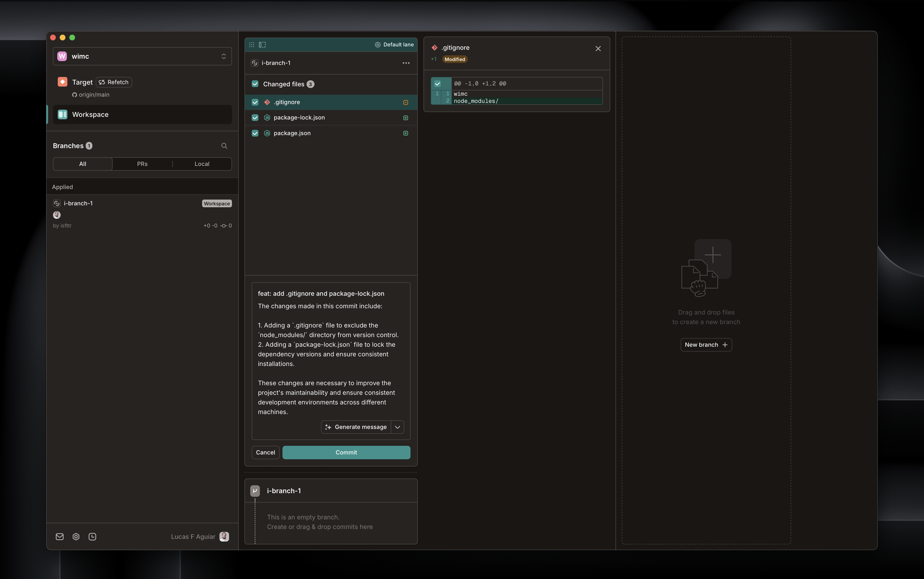Image resolution: width=924 pixels, height=579 pixels.
Task: Grab the lane drag handle dots icon
Action: click(251, 45)
